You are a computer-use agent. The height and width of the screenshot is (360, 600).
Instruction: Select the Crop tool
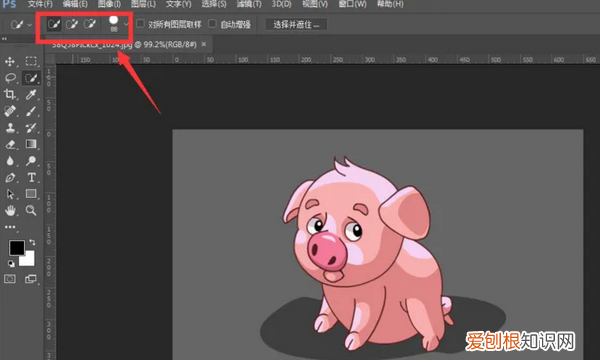coord(10,94)
